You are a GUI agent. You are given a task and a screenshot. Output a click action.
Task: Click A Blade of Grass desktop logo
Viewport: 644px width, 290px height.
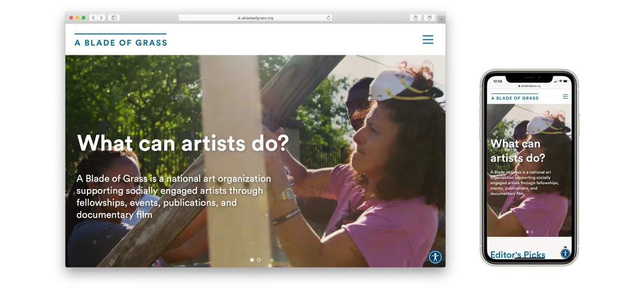pyautogui.click(x=121, y=40)
